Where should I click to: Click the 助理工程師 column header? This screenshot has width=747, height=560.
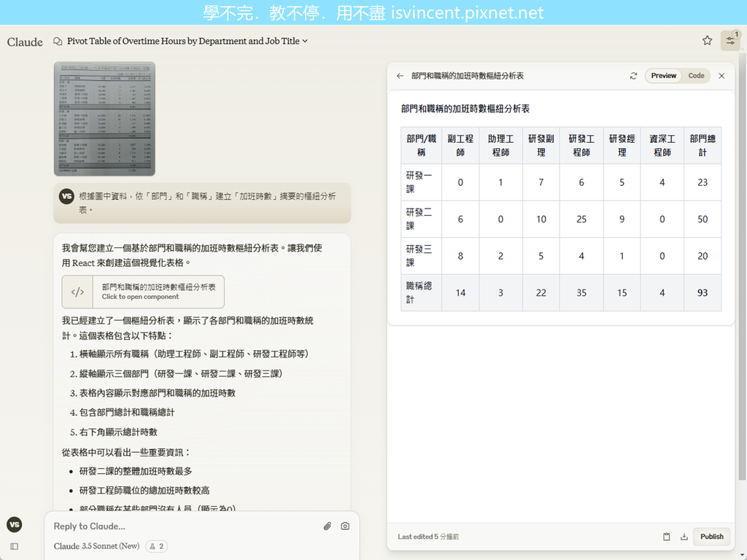click(x=500, y=146)
